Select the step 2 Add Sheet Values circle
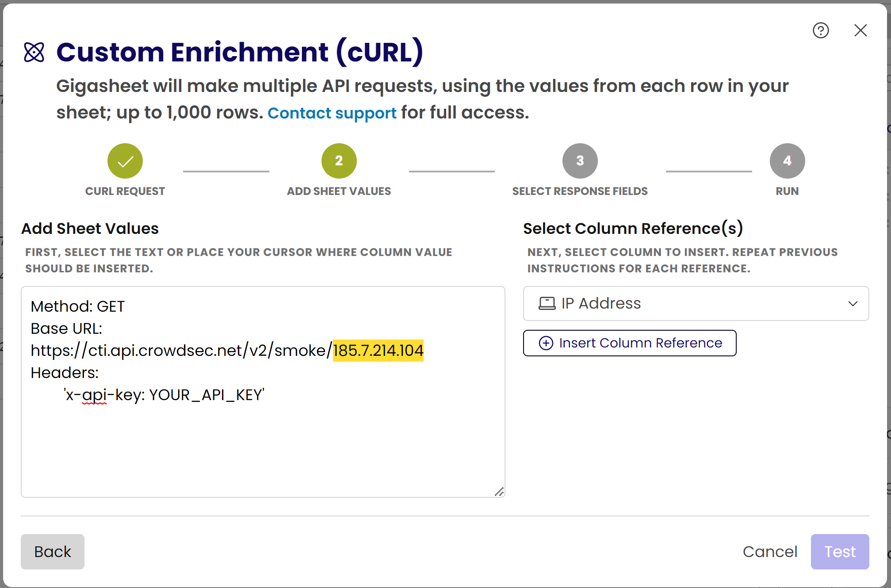 tap(339, 160)
